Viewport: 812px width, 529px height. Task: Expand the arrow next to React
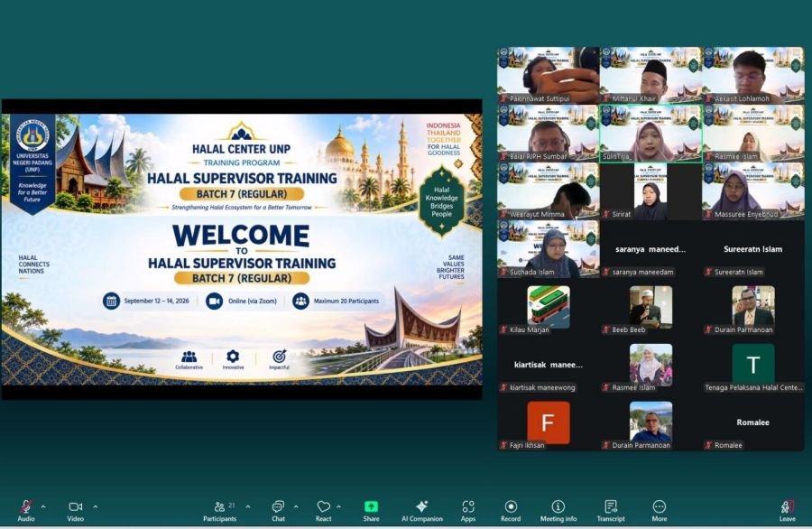coord(338,506)
